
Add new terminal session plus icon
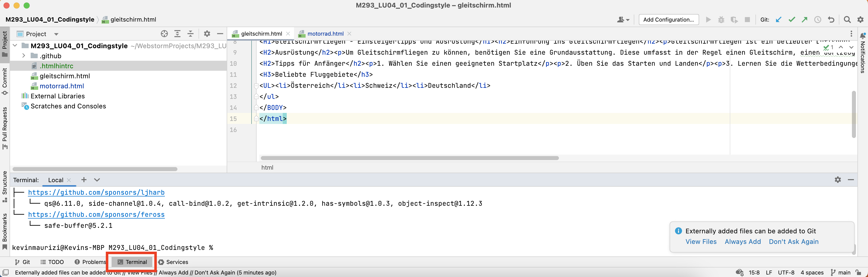tap(84, 180)
